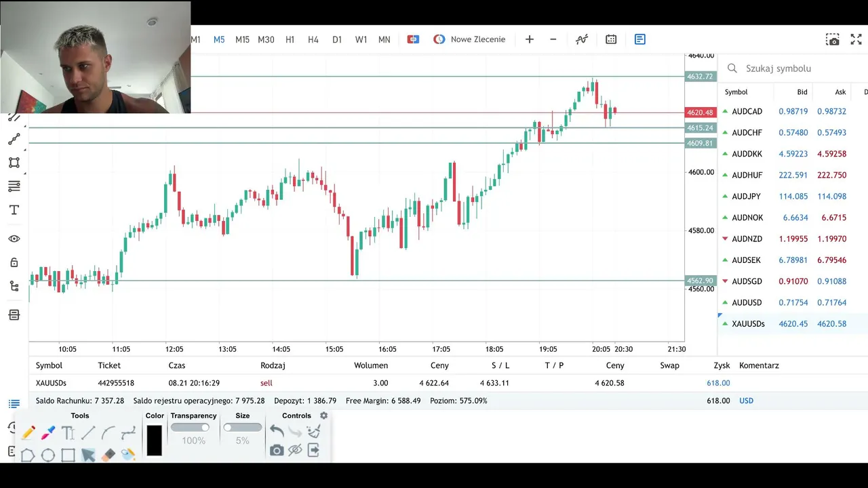Select the eraser annotation tool
Screen dimensions: 868x488
coord(108,455)
